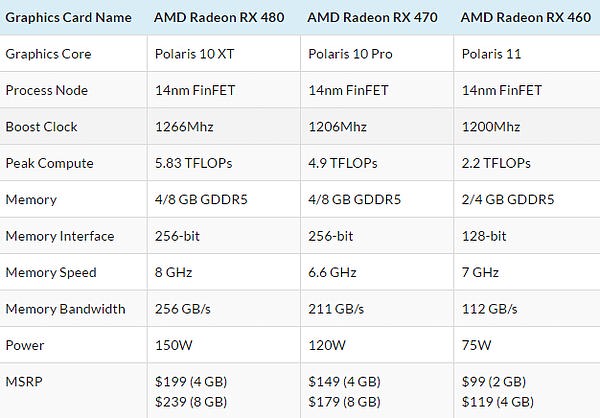Click the $149 (4 GB) price text
Screen dimensions: 600x418
[x=344, y=382]
